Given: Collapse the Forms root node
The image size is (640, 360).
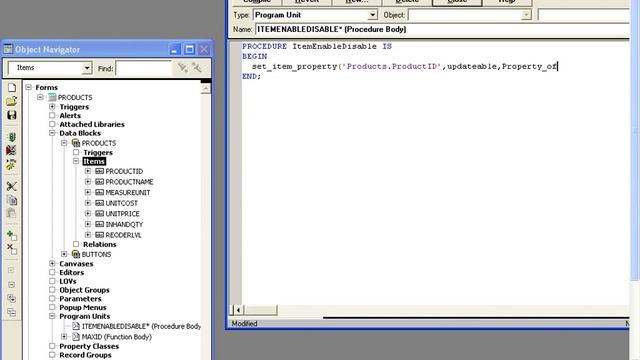Looking at the screenshot, I should [29, 87].
